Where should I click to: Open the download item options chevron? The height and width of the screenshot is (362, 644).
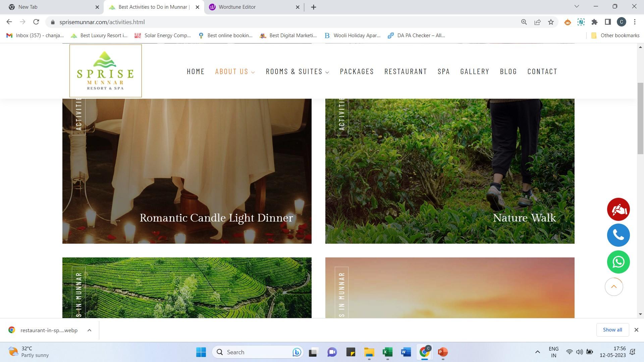coord(89,330)
